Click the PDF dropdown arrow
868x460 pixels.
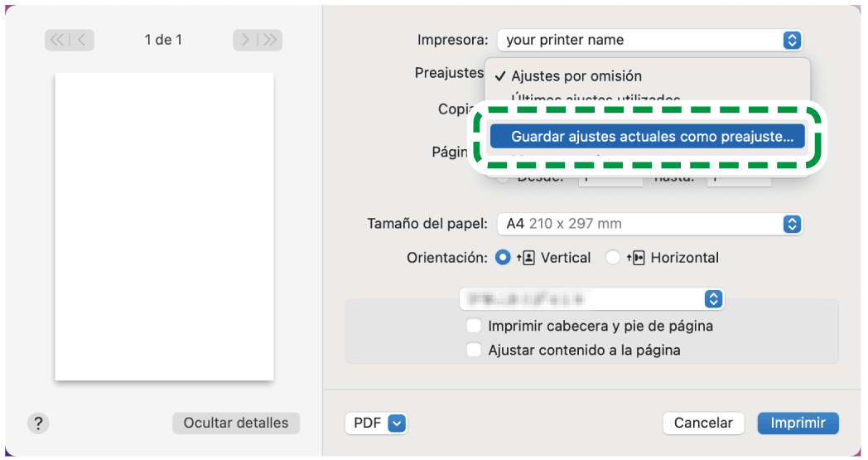[x=398, y=423]
